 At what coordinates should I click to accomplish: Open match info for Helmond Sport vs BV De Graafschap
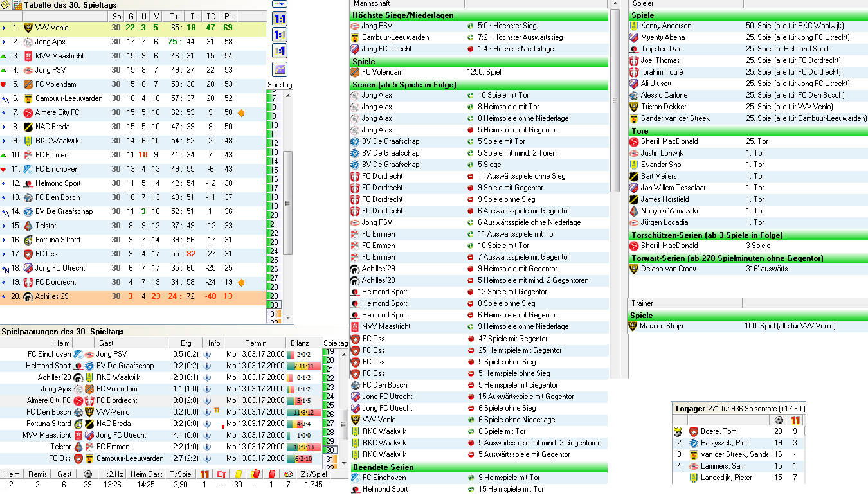[207, 366]
